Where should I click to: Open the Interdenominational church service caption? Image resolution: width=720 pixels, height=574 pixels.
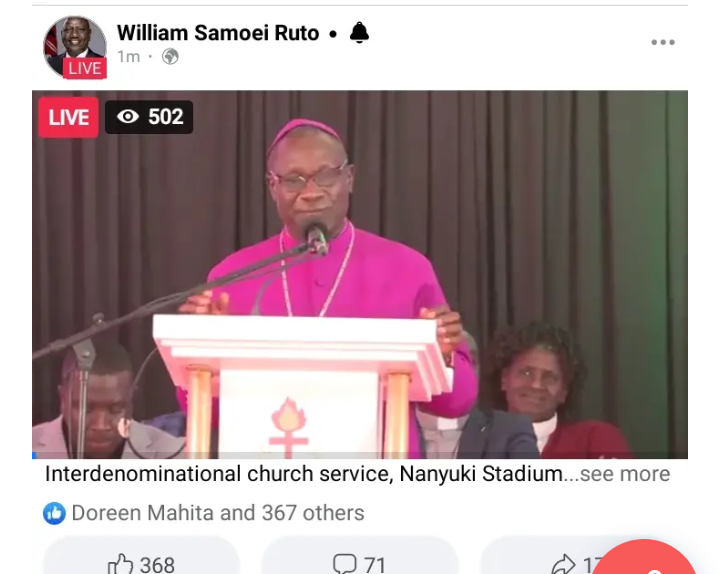tap(304, 474)
